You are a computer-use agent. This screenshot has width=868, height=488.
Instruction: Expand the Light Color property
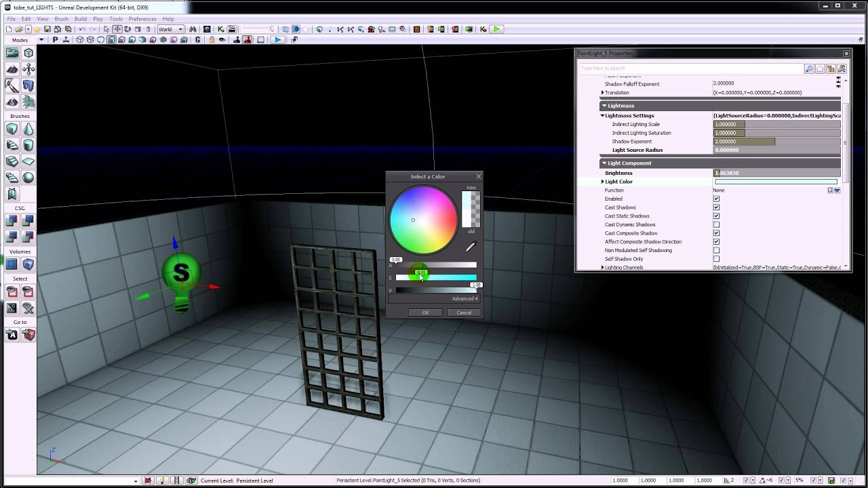coord(602,182)
